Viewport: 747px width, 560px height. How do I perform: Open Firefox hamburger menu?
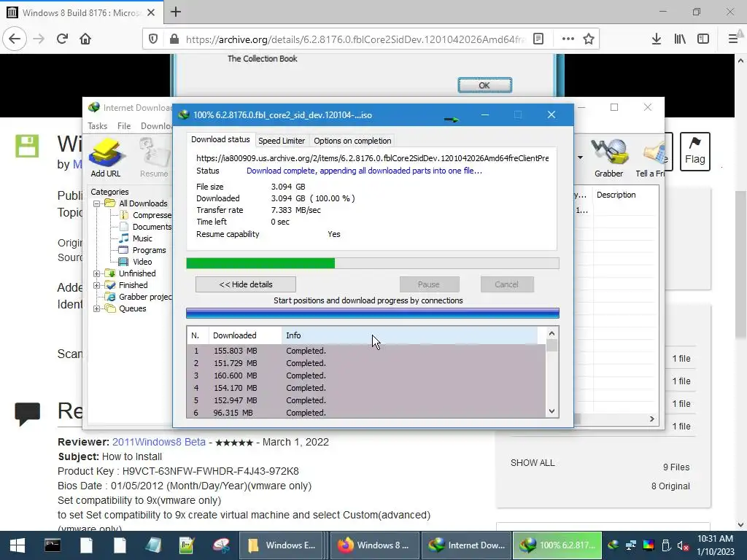(x=733, y=39)
